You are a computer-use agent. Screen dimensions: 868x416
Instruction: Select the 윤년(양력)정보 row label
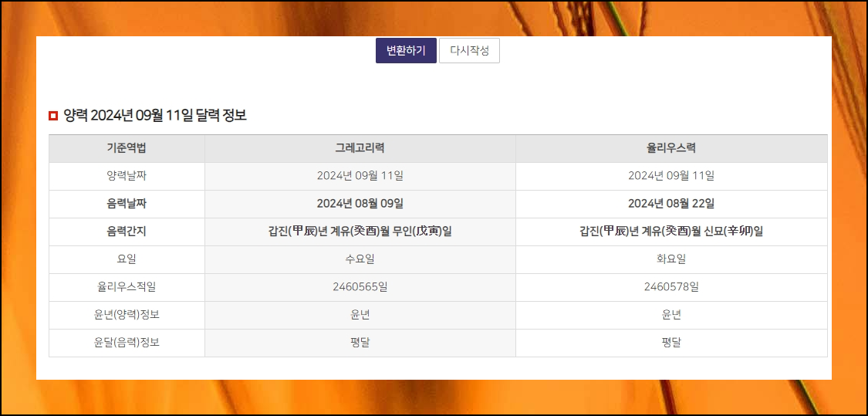[x=127, y=315]
